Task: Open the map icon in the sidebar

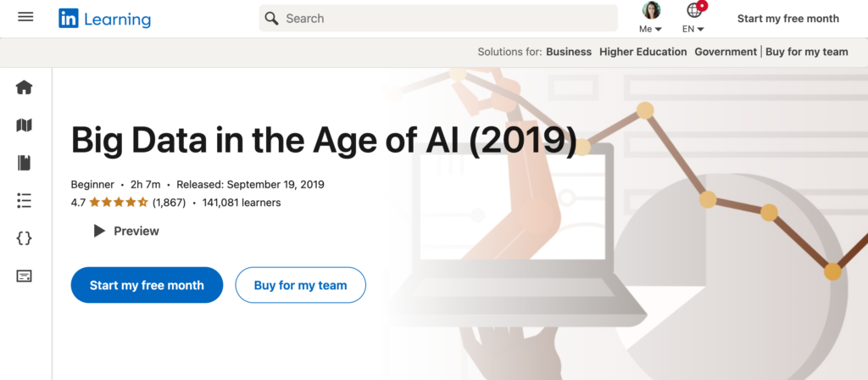Action: 25,126
